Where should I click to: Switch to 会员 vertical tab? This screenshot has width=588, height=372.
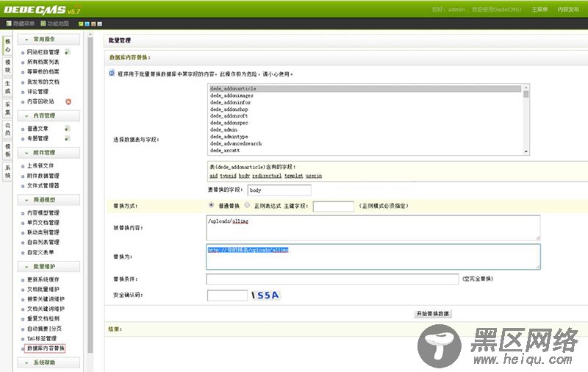[x=7, y=129]
